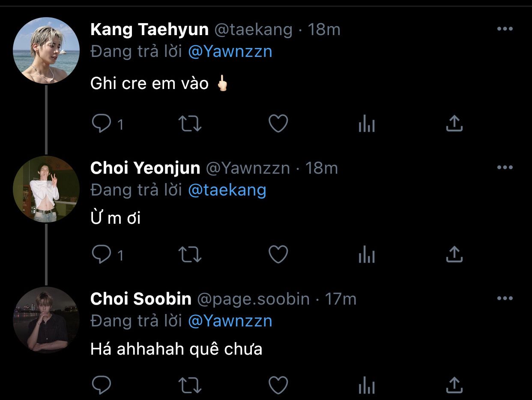Open more options on Choi Soobin's tweet
Image resolution: width=532 pixels, height=400 pixels.
click(x=505, y=299)
